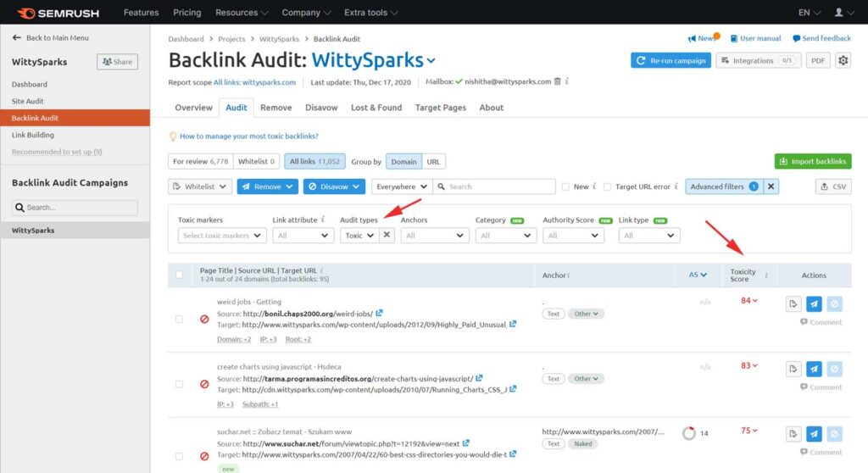
Task: Enable the New checkbox filter
Action: click(565, 186)
